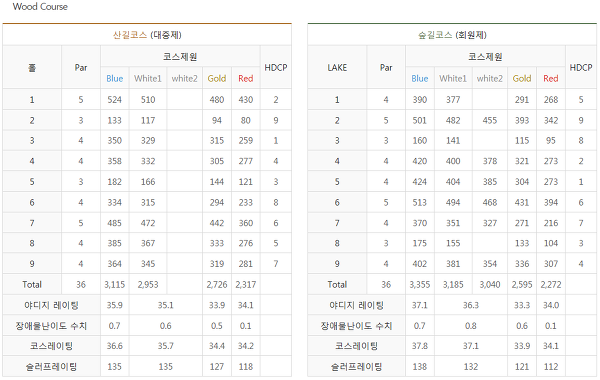Click the '485' Blue yardage

114,223
